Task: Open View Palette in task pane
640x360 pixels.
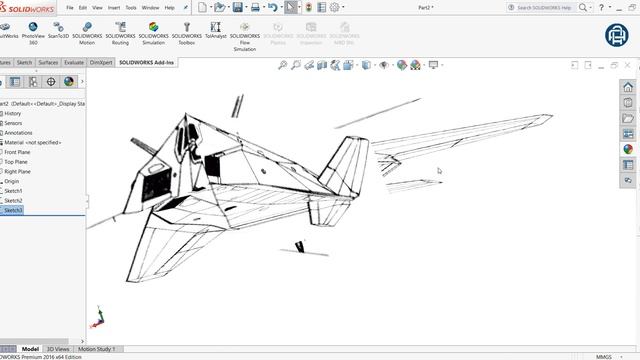Action: click(x=628, y=133)
